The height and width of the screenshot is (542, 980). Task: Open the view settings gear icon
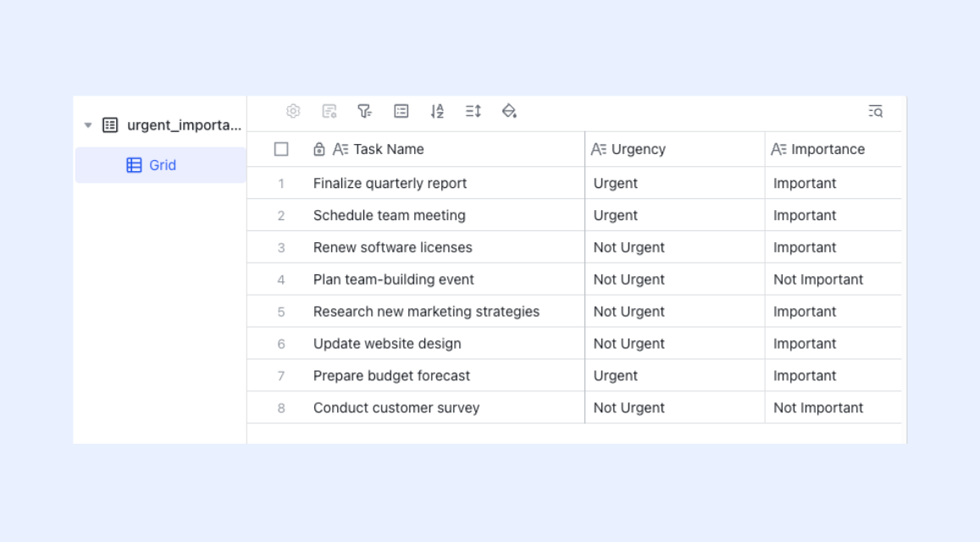click(293, 111)
